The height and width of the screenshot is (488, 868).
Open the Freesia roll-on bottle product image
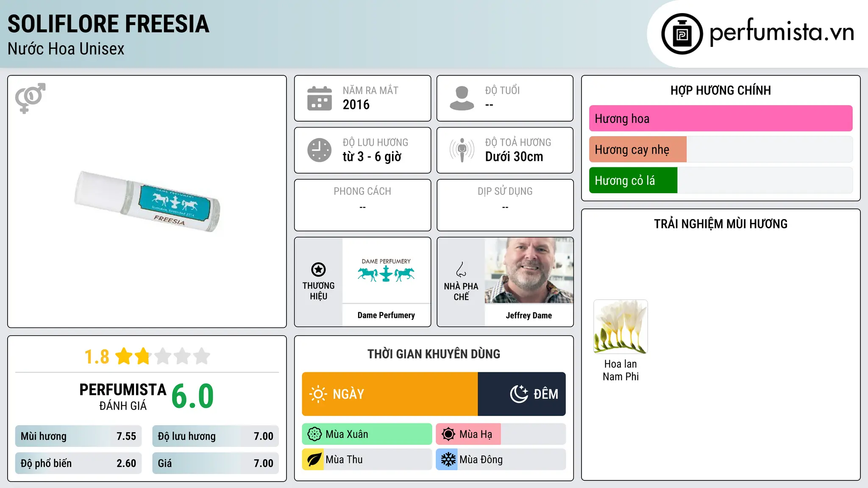click(x=147, y=201)
